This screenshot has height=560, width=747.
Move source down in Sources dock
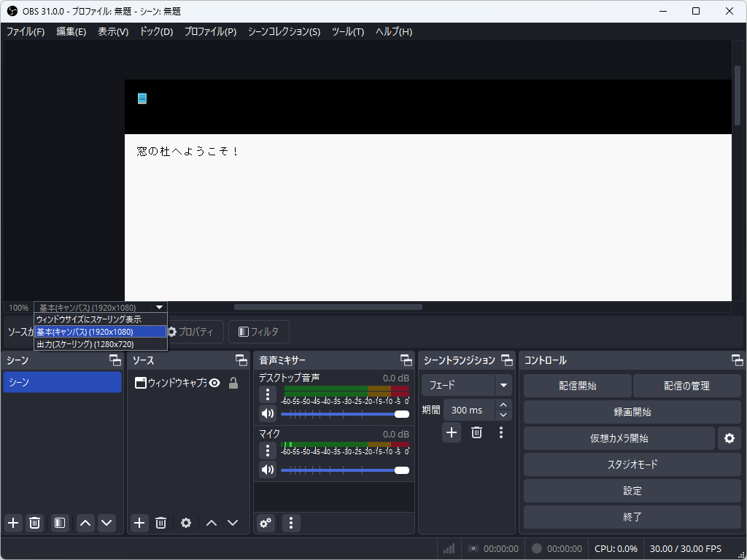pos(233,523)
